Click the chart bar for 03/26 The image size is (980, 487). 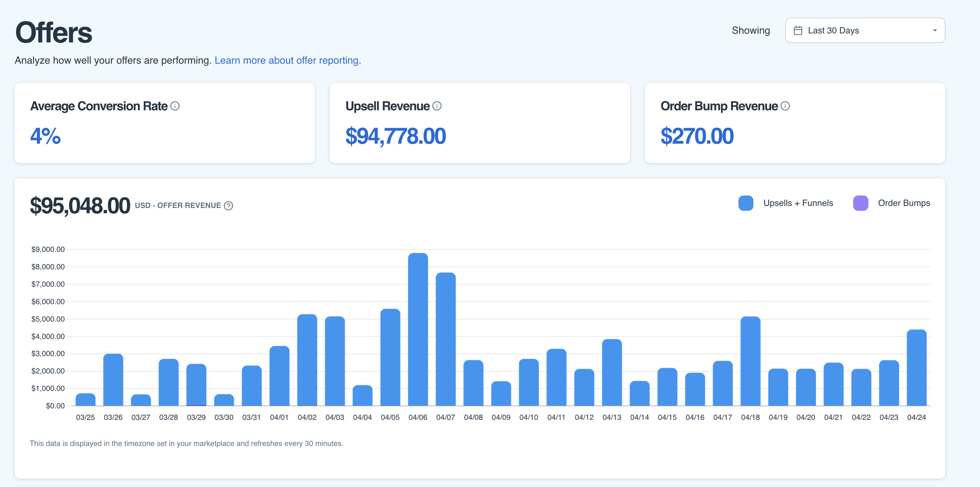pyautogui.click(x=113, y=380)
